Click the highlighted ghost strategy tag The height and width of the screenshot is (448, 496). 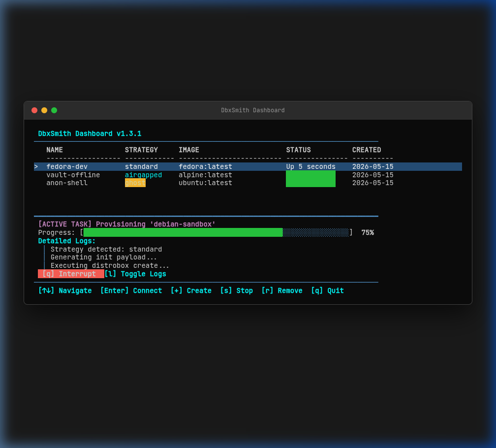point(135,183)
